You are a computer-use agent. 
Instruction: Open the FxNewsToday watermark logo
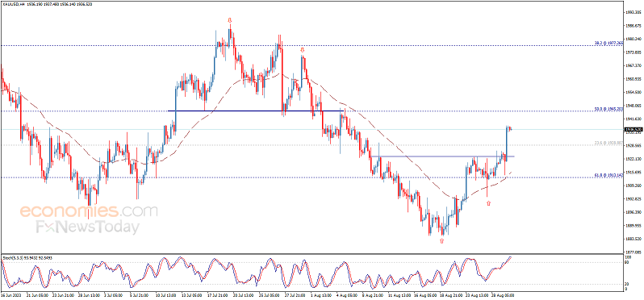coord(87,227)
